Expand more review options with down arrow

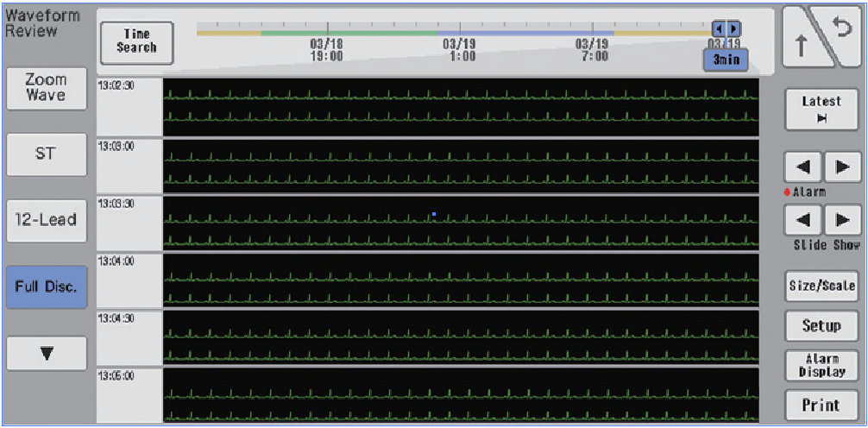click(47, 353)
